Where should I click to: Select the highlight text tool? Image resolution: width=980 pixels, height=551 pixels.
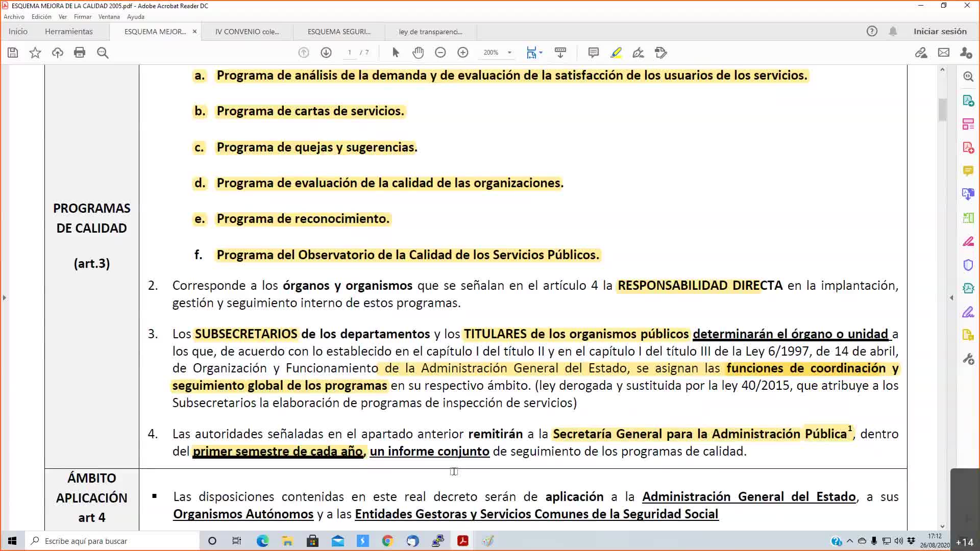coord(616,53)
